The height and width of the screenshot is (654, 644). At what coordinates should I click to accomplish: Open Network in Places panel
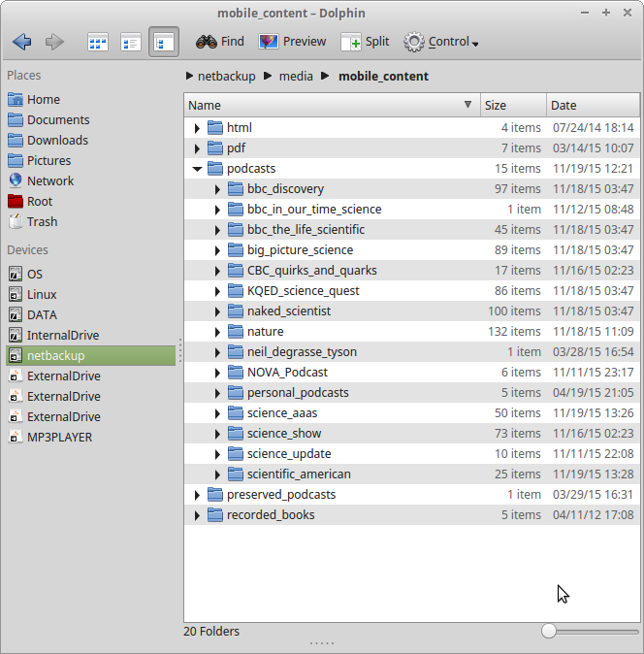coord(50,180)
